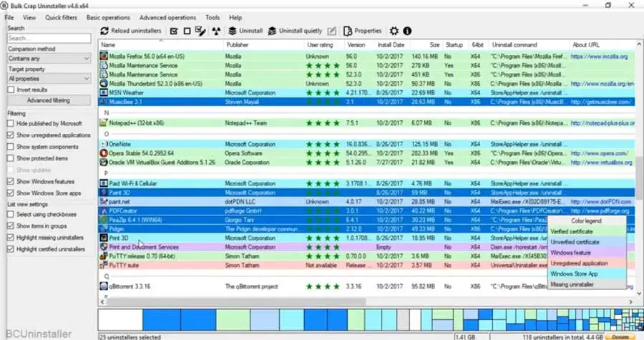Click inside the Search input field
This screenshot has width=644, height=340.
coord(49,38)
